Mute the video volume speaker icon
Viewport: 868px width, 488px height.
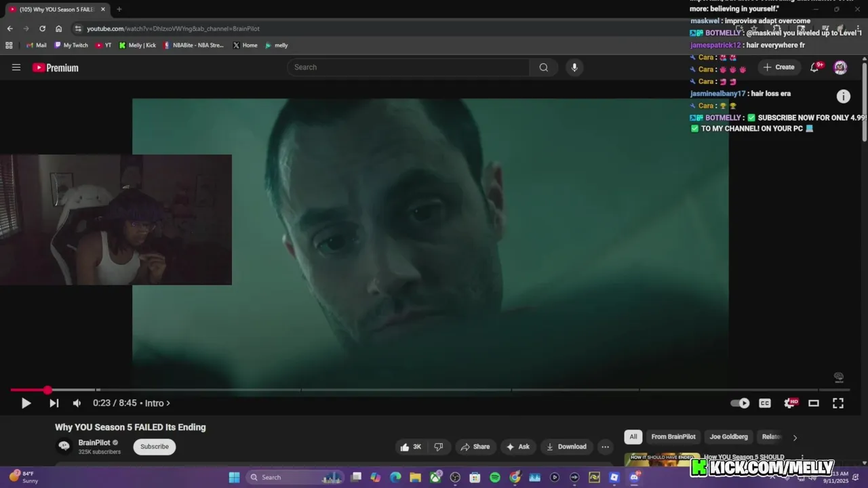(x=77, y=403)
